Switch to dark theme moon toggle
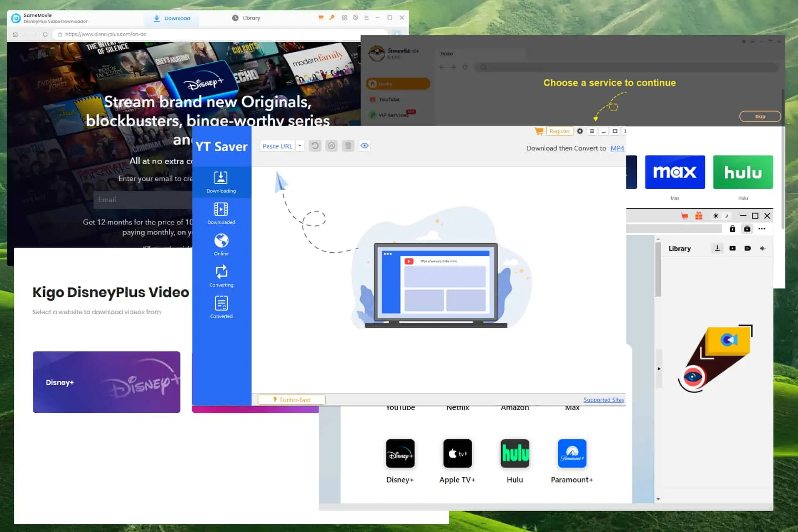The width and height of the screenshot is (798, 532). [727, 216]
